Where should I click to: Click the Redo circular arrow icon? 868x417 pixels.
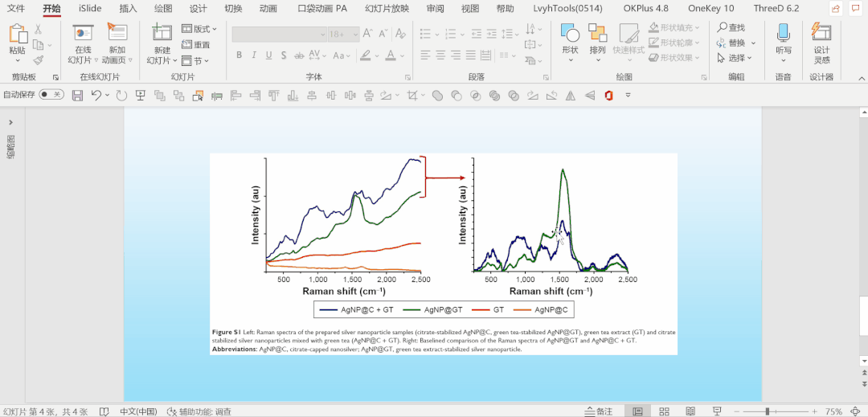click(x=121, y=96)
